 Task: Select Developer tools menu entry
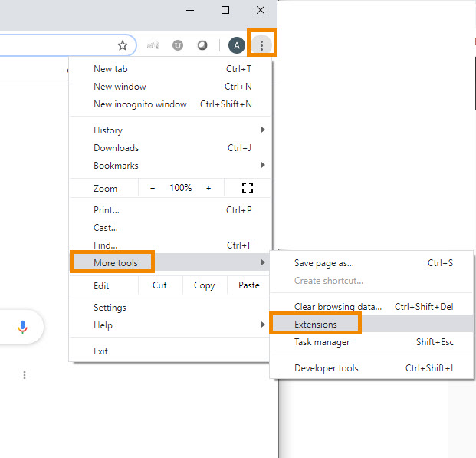click(326, 368)
